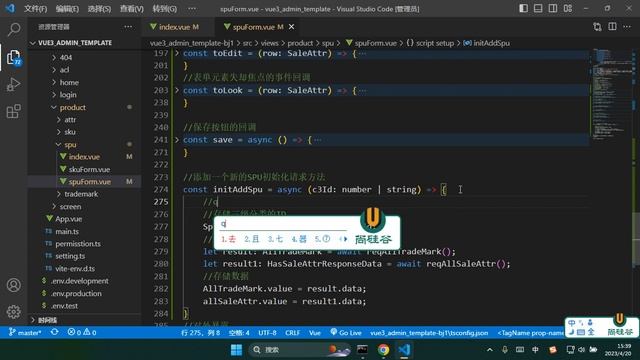Collapse the product folder
The width and height of the screenshot is (640, 360).
[73, 107]
